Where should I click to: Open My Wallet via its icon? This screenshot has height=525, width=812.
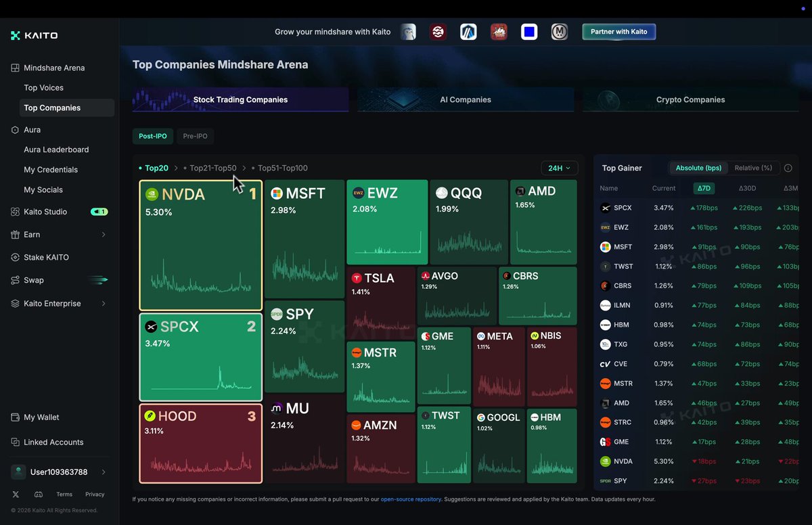pyautogui.click(x=15, y=417)
